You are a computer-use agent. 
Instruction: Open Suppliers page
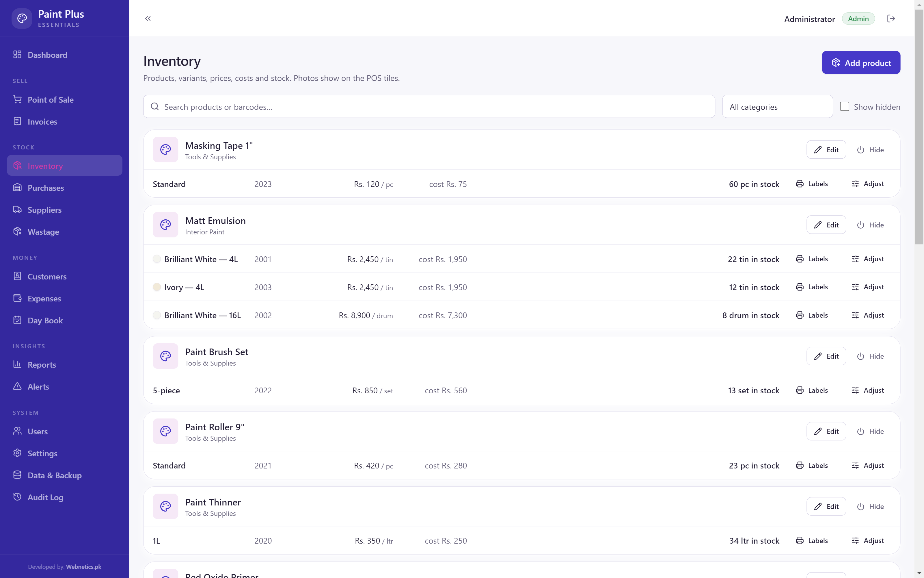pos(64,210)
